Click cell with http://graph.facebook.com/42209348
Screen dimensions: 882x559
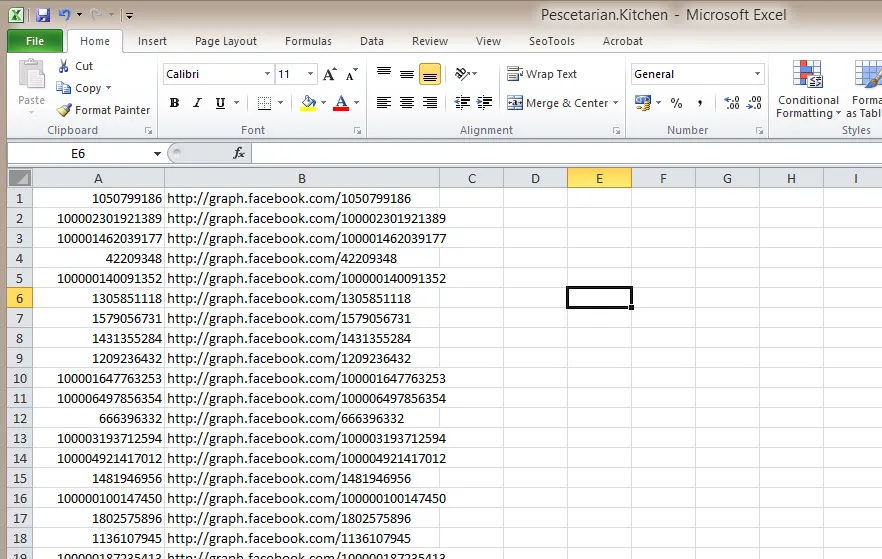302,259
